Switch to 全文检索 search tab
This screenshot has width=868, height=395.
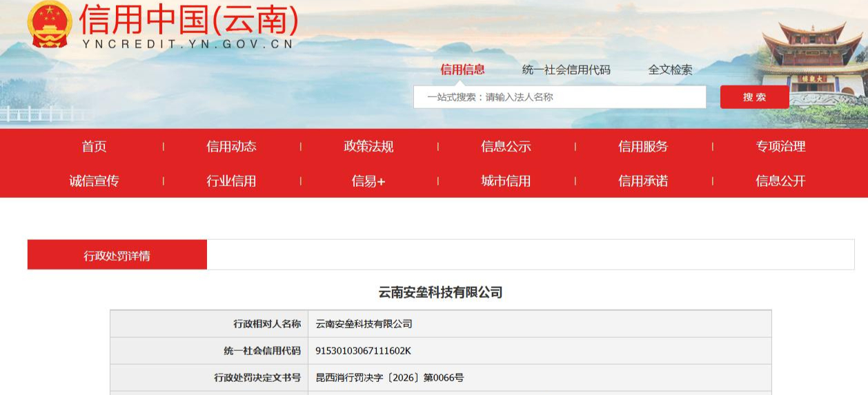coord(670,70)
